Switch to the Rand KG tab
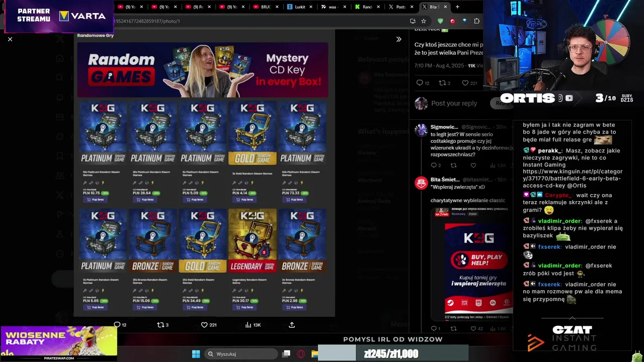Viewport: 644px width, 362px height. pyautogui.click(x=367, y=7)
